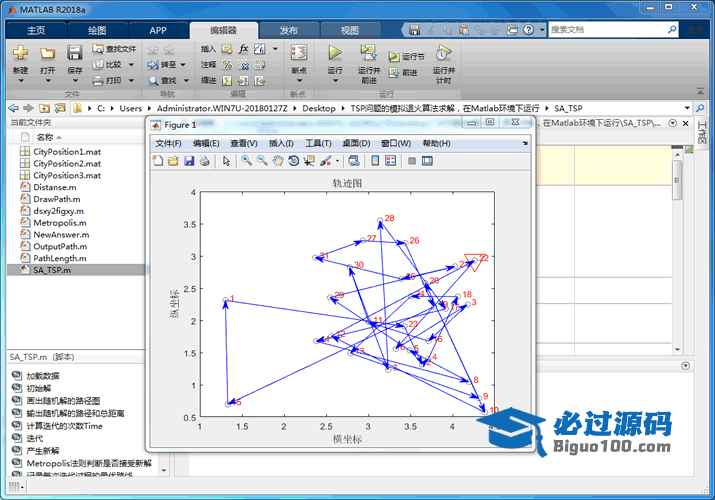Screen dimensions: 715x500
Task: Click Insert Colorbar icon in Figure 1
Action: coord(375,161)
